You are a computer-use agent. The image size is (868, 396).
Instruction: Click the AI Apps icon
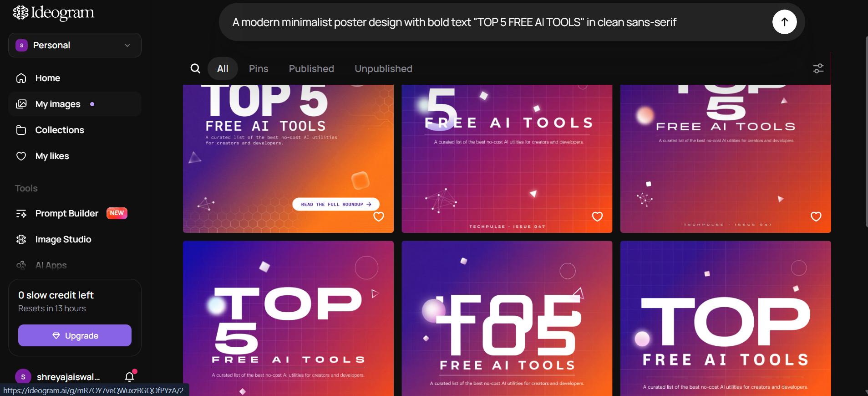[x=21, y=265]
